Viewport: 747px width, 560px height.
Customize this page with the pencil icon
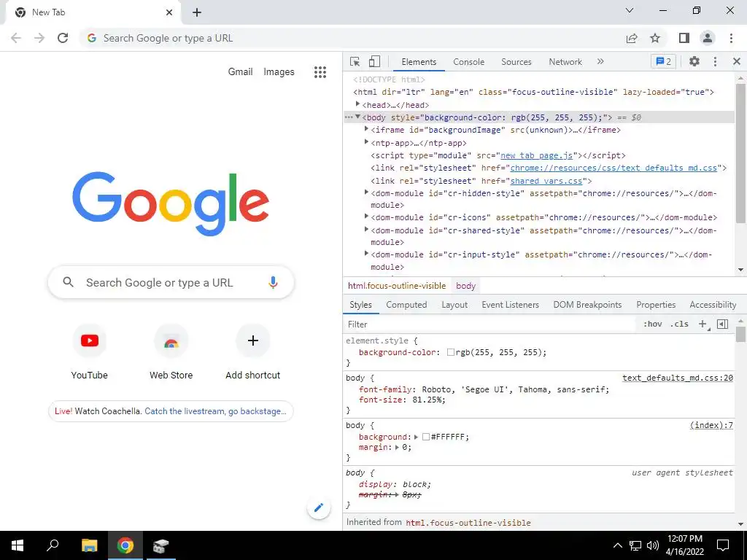tap(319, 507)
